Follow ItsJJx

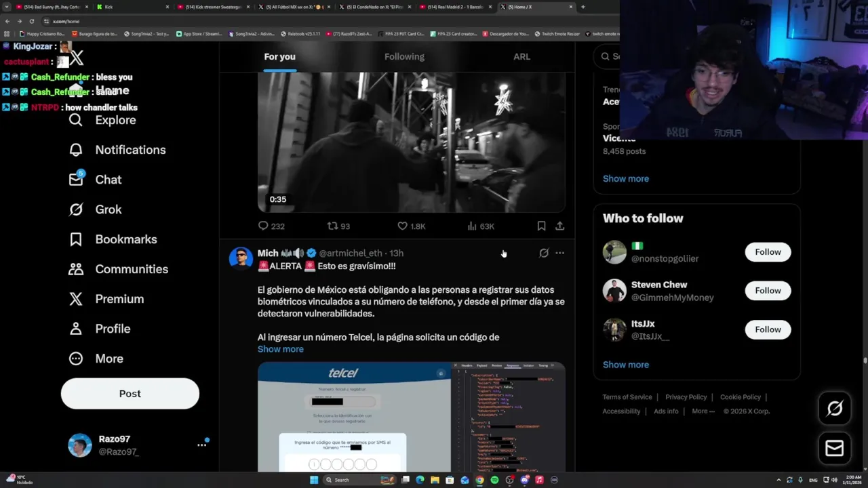[x=768, y=329]
